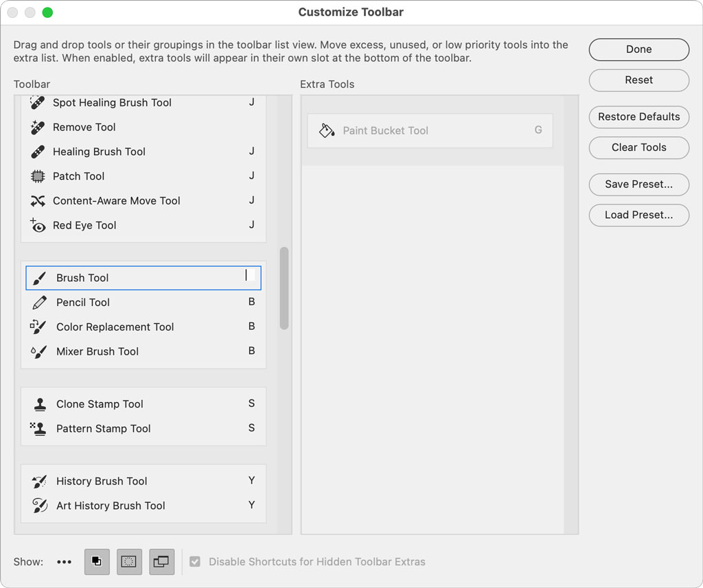This screenshot has width=703, height=588.
Task: Toggle the foreground/background color visibility control
Action: pos(97,561)
